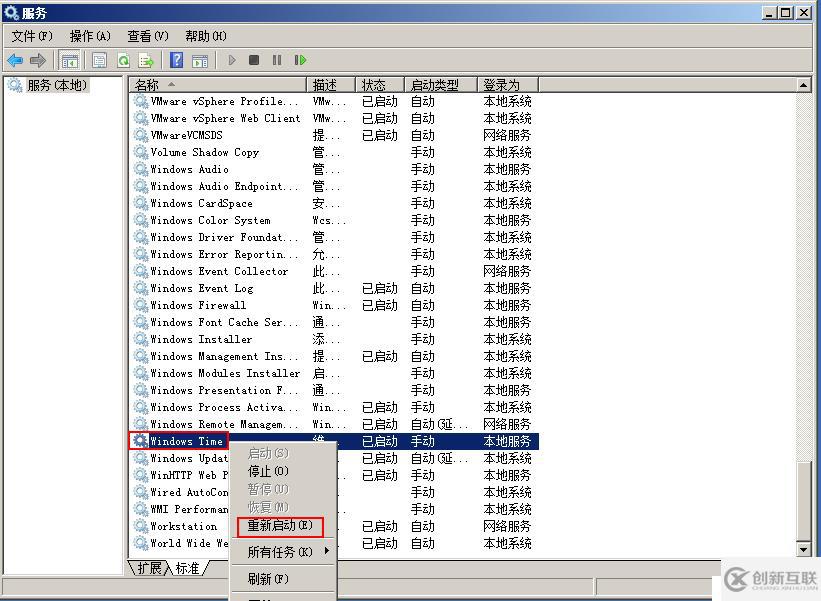This screenshot has width=821, height=601.
Task: Pause the service with the pause toolbar icon
Action: coord(277,60)
